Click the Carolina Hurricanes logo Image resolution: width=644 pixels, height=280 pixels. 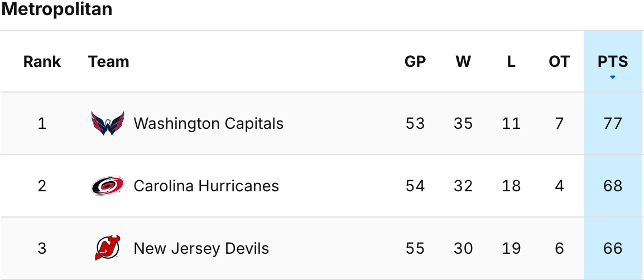[x=108, y=186]
